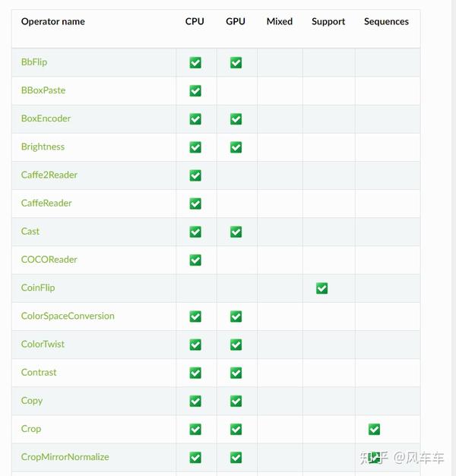Click the Mixed column header

279,22
